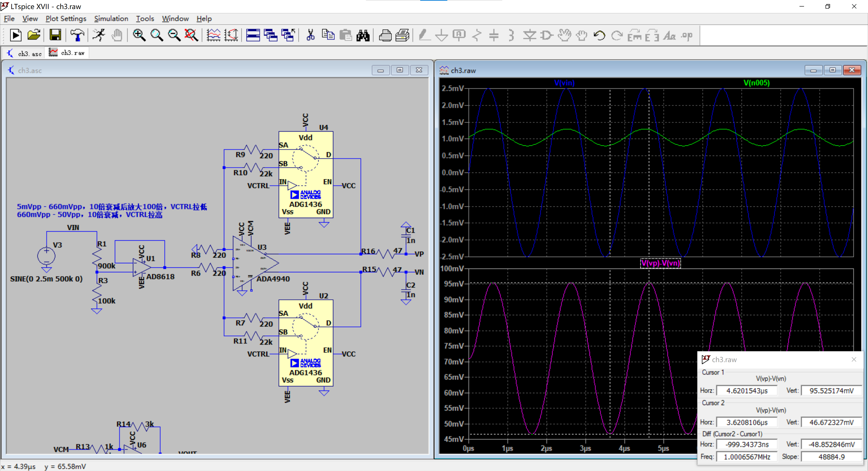
Task: Click the 3µs time axis label
Action: 585,448
